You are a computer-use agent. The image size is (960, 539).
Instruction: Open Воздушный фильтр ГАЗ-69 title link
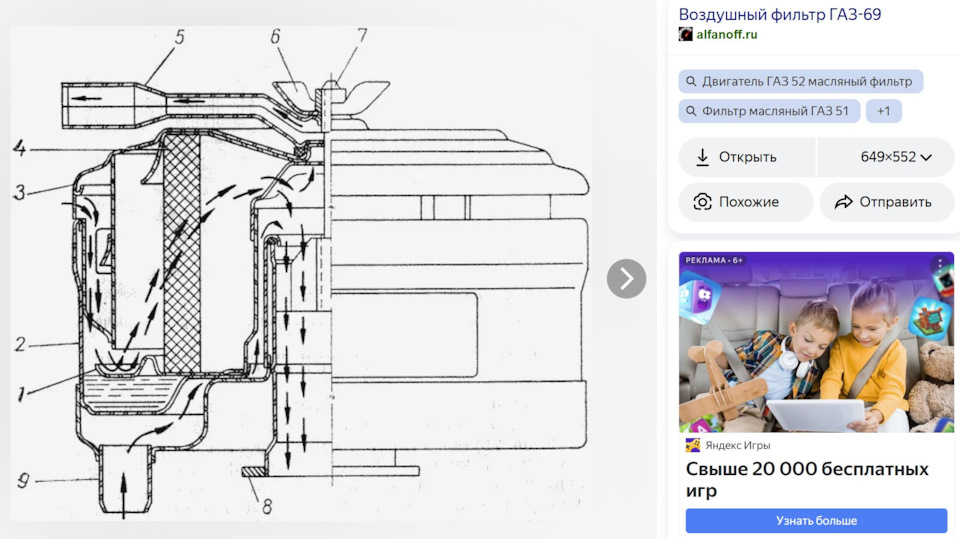(779, 14)
